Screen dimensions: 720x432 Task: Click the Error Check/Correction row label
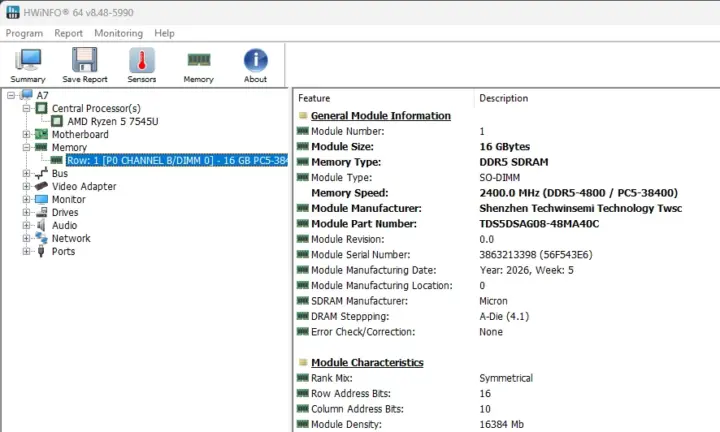[363, 332]
